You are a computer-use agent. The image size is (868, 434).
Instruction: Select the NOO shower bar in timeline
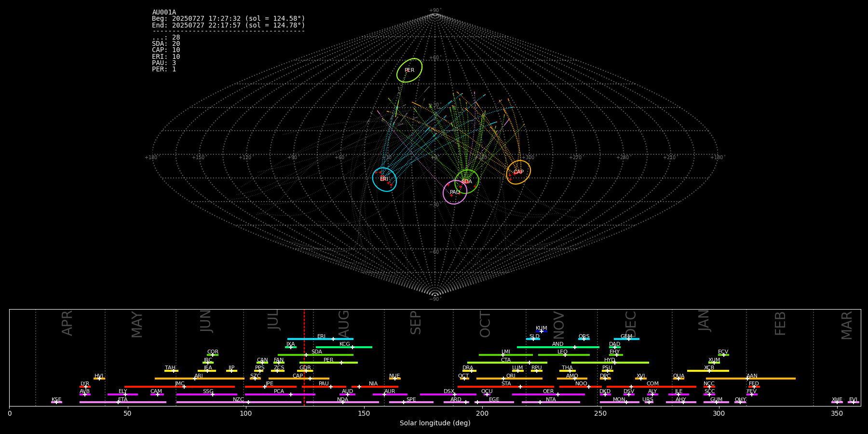581,387
